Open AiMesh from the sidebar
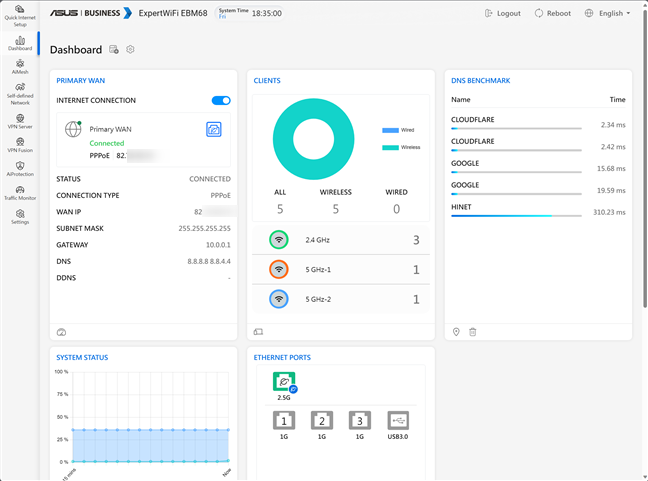This screenshot has height=481, width=648. coord(20,67)
